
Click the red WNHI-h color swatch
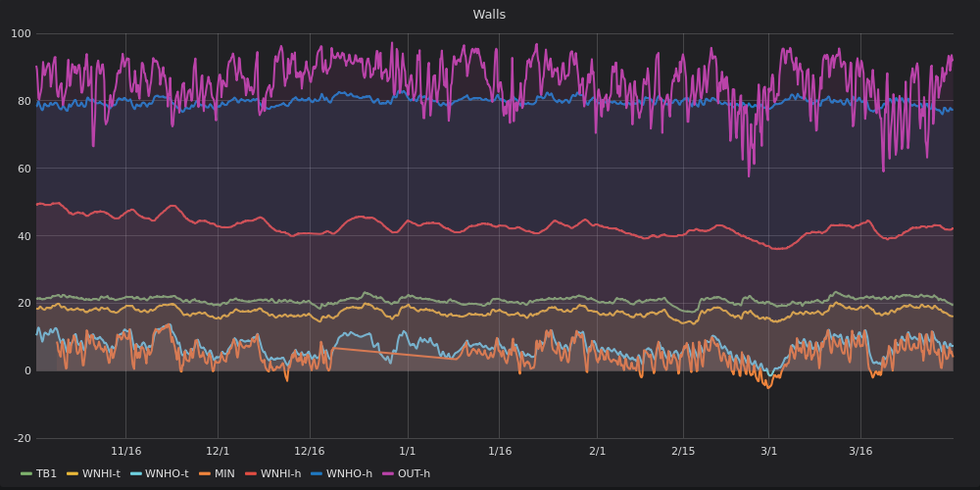point(251,474)
